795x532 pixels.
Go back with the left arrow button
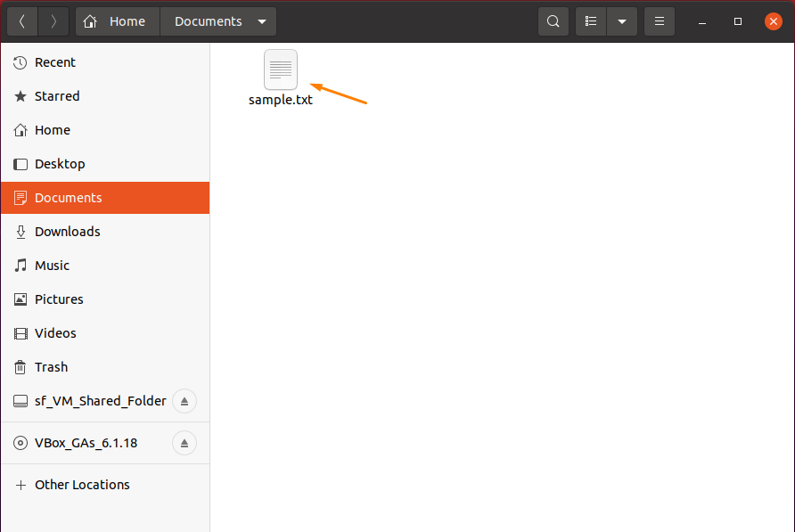[22, 21]
